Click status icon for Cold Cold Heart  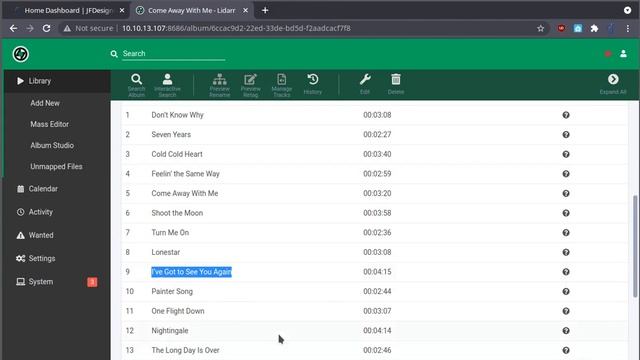click(x=566, y=154)
